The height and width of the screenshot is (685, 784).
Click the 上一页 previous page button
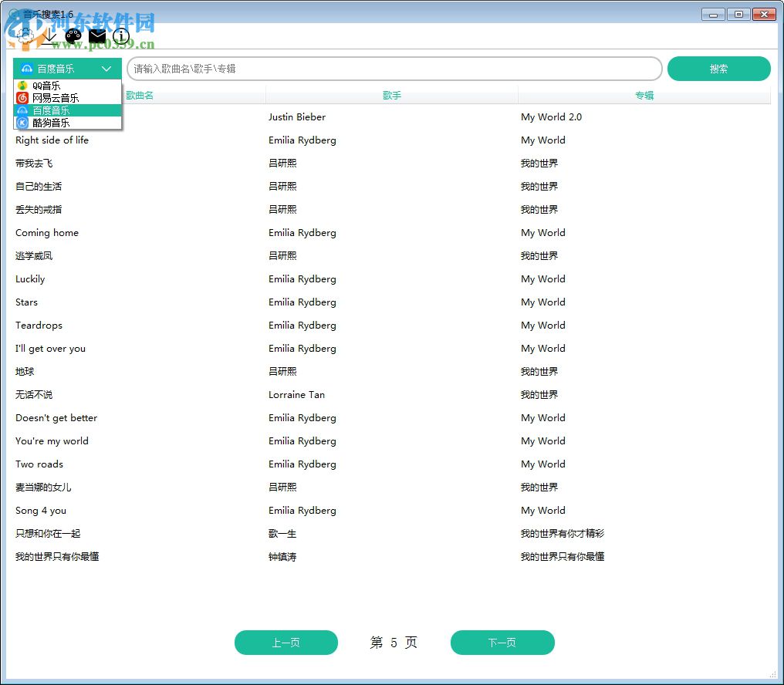286,643
